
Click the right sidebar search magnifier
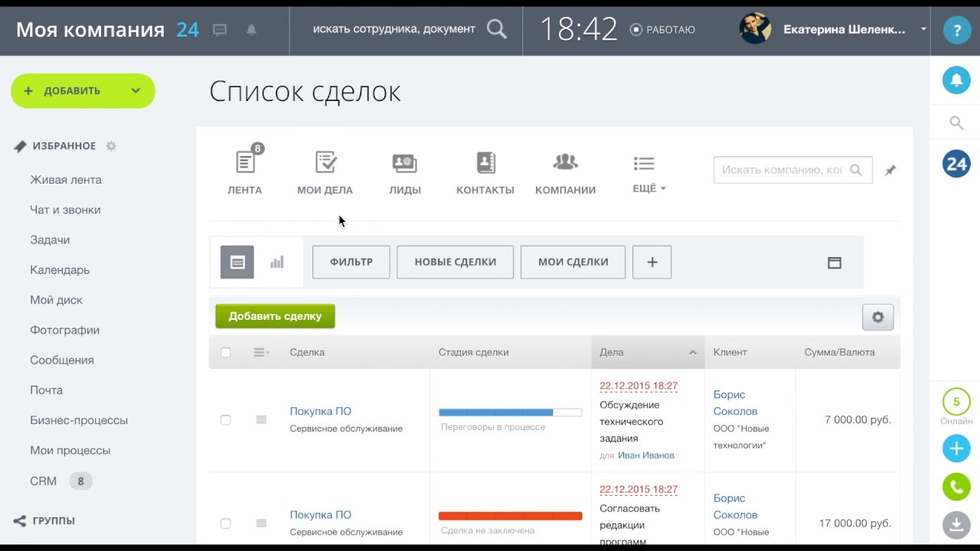[956, 122]
